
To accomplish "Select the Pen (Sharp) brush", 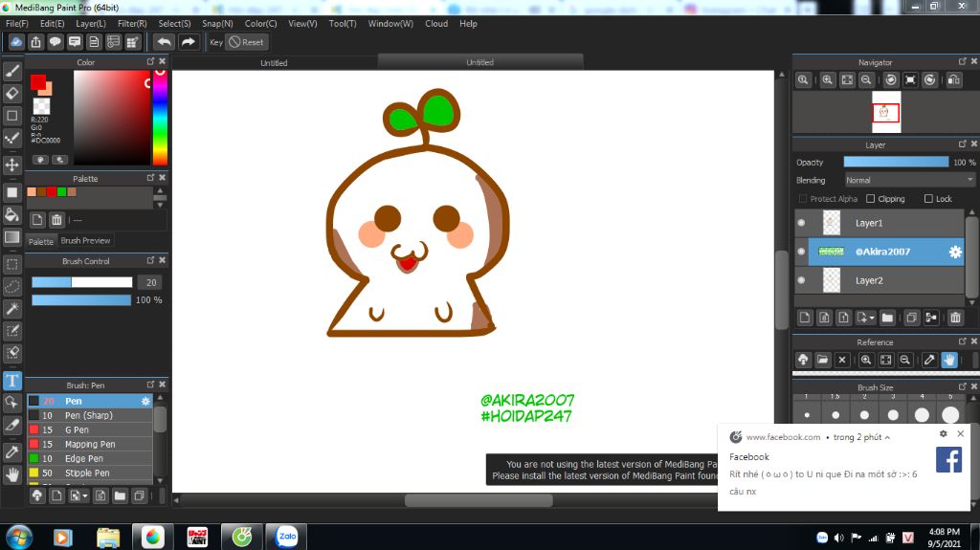I will [x=89, y=416].
